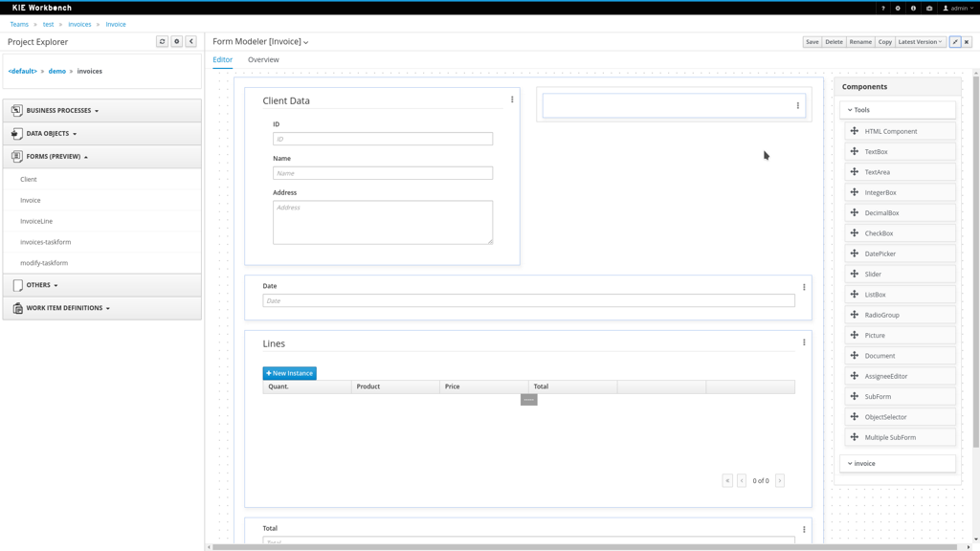This screenshot has height=551, width=980.
Task: Select the DatePicker component drag handle
Action: [x=855, y=253]
